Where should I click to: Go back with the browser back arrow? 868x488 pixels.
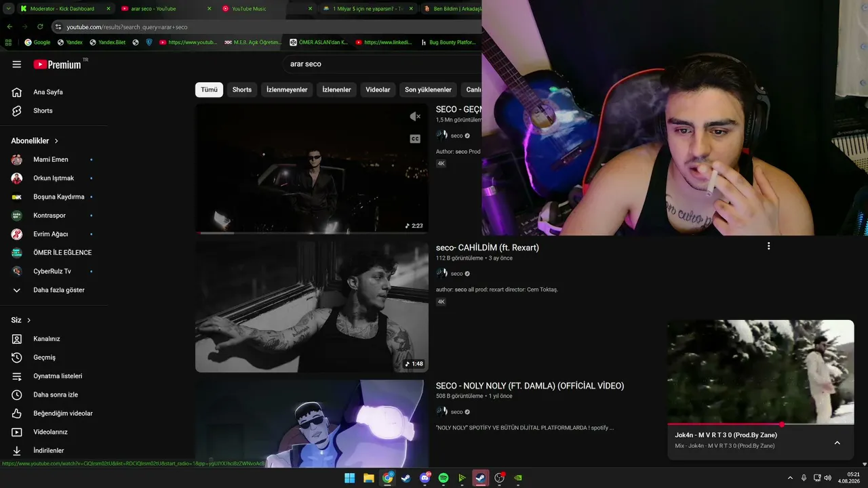coord(9,26)
